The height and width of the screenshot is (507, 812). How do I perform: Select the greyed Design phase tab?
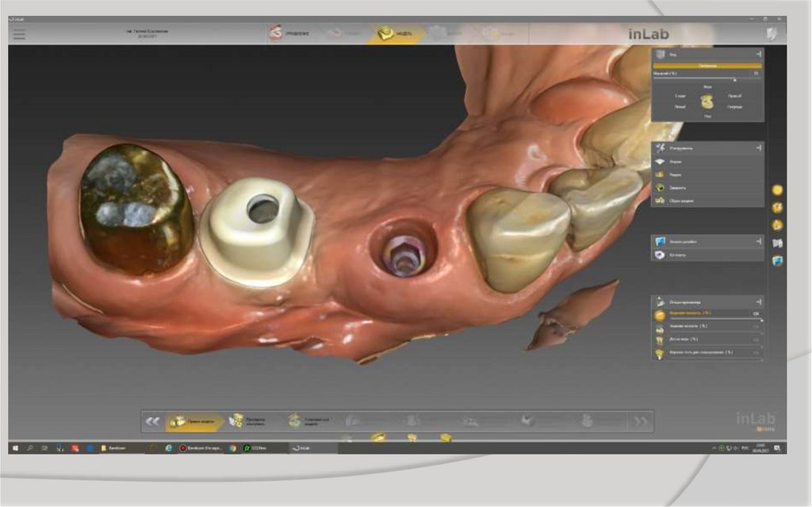click(446, 33)
